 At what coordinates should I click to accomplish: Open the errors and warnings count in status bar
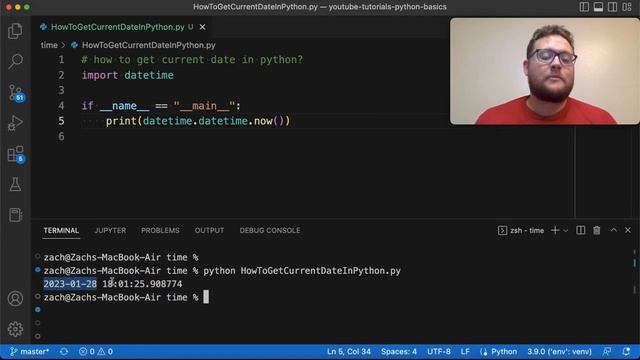(x=96, y=352)
